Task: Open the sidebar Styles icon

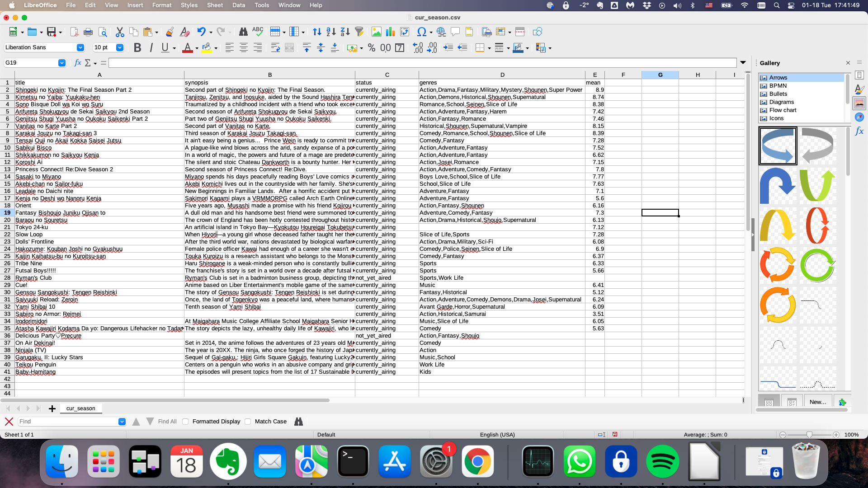Action: 859,89
